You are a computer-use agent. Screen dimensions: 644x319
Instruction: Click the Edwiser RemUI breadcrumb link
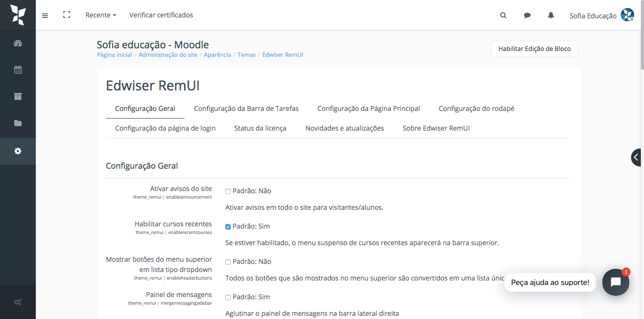point(283,55)
